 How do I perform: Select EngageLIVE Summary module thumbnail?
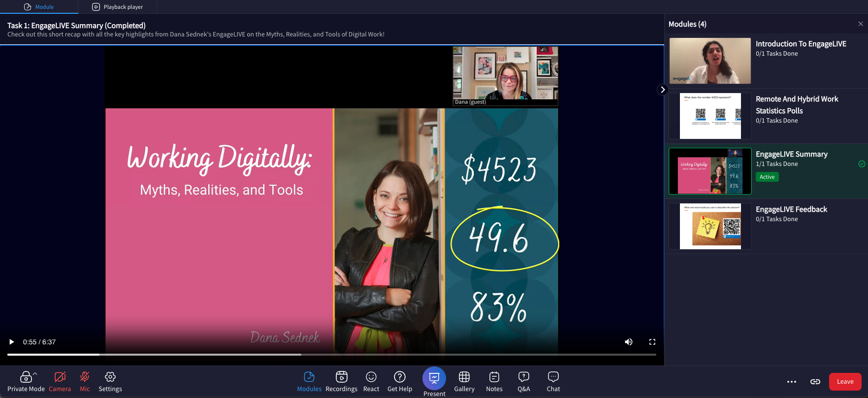[x=710, y=171]
